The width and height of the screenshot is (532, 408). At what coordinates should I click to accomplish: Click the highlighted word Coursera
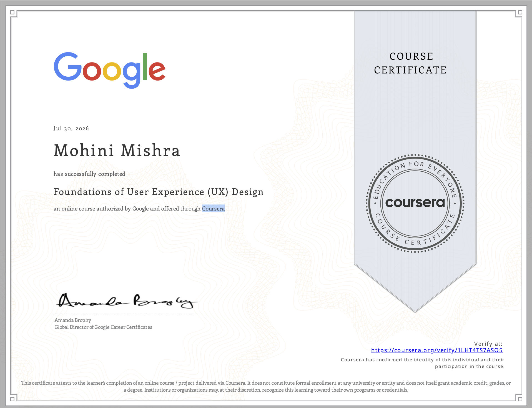tap(213, 209)
